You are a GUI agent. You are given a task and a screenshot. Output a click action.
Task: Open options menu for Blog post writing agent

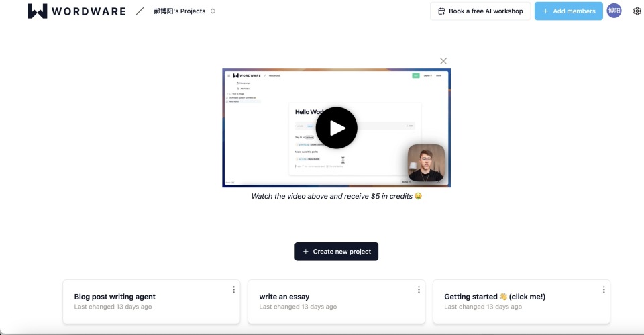tap(233, 290)
